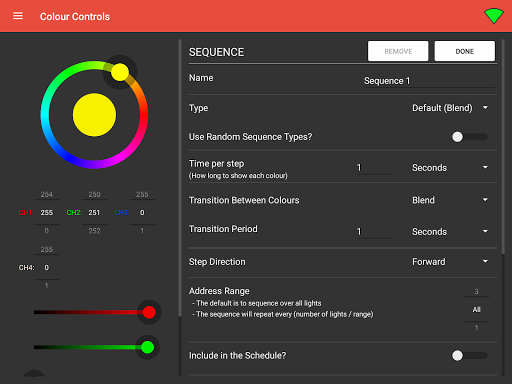Select CH3 value 0
This screenshot has height=384, width=512.
142,212
